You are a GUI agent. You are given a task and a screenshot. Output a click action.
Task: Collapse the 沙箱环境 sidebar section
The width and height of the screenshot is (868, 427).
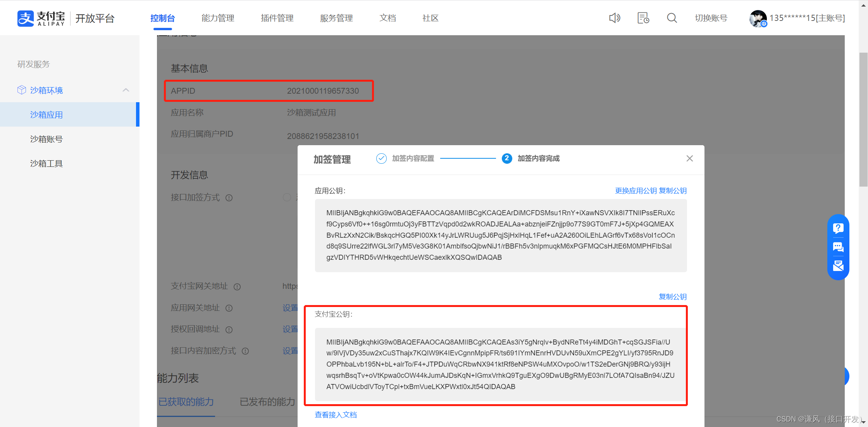point(126,90)
